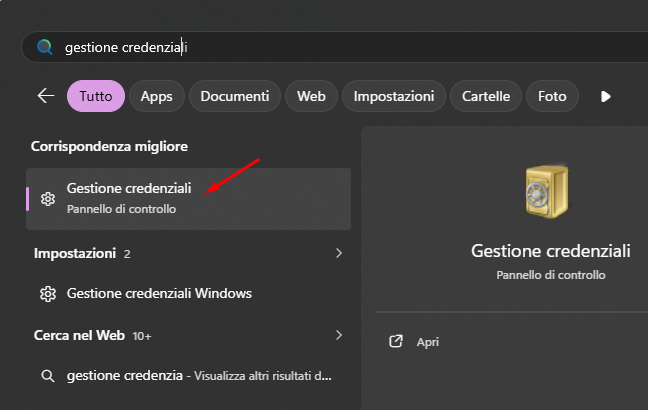Switch to the Documenti filter tab

click(235, 96)
